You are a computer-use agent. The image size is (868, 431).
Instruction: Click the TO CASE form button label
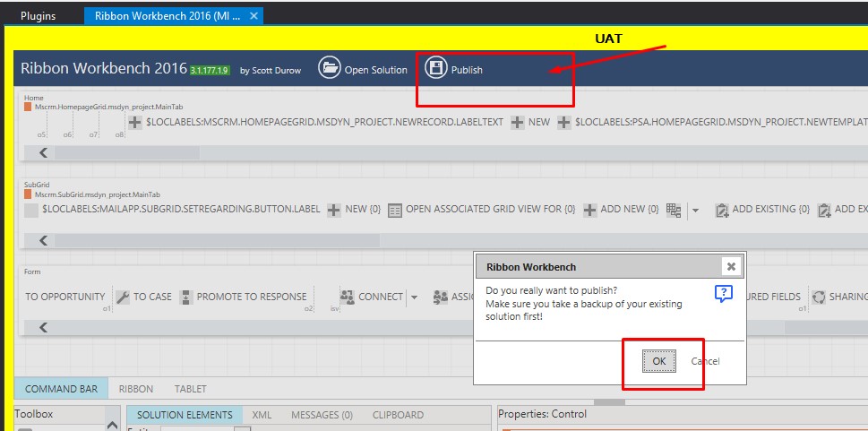pos(152,297)
